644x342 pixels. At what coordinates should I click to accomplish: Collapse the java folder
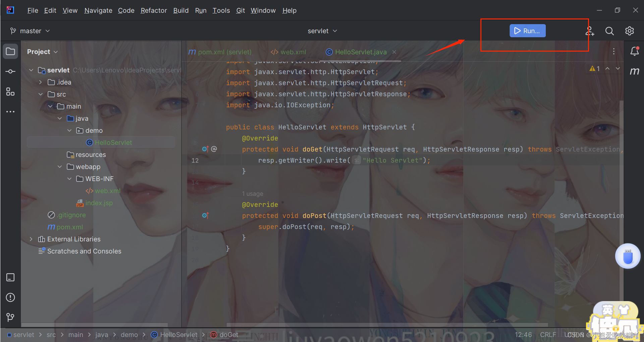[x=60, y=118]
